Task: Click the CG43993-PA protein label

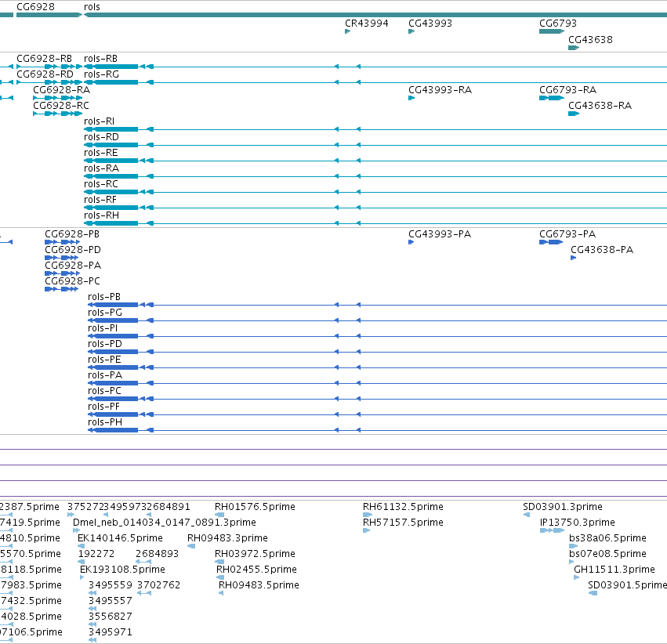Action: coord(440,235)
